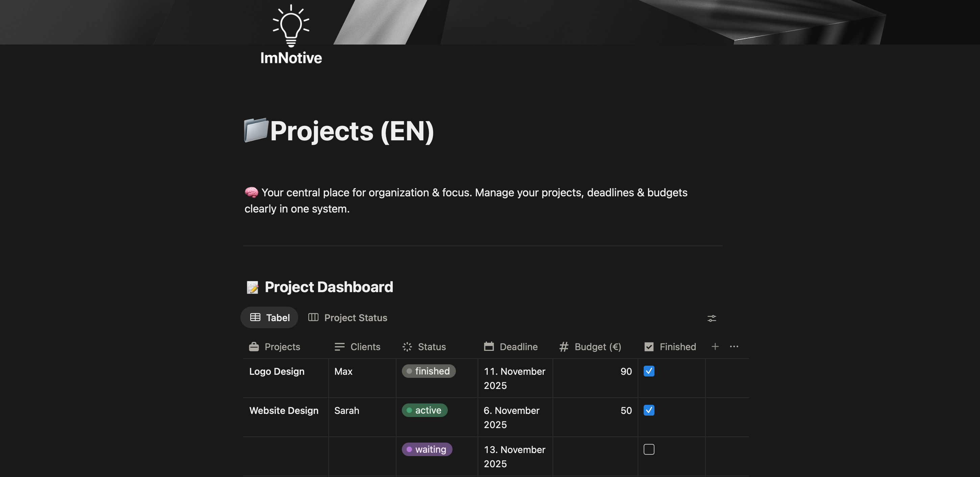980x477 pixels.
Task: Uncheck Finished for the Logo Design row
Action: point(649,371)
